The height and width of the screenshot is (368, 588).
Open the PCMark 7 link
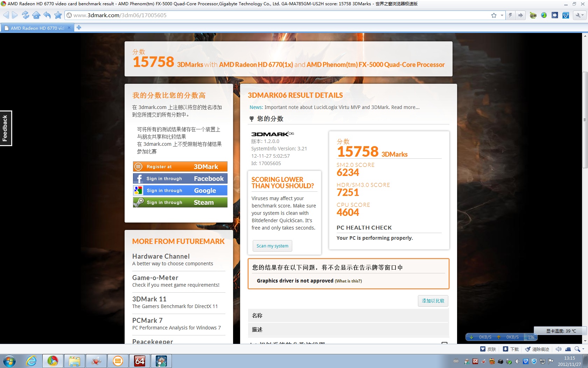[x=147, y=320]
